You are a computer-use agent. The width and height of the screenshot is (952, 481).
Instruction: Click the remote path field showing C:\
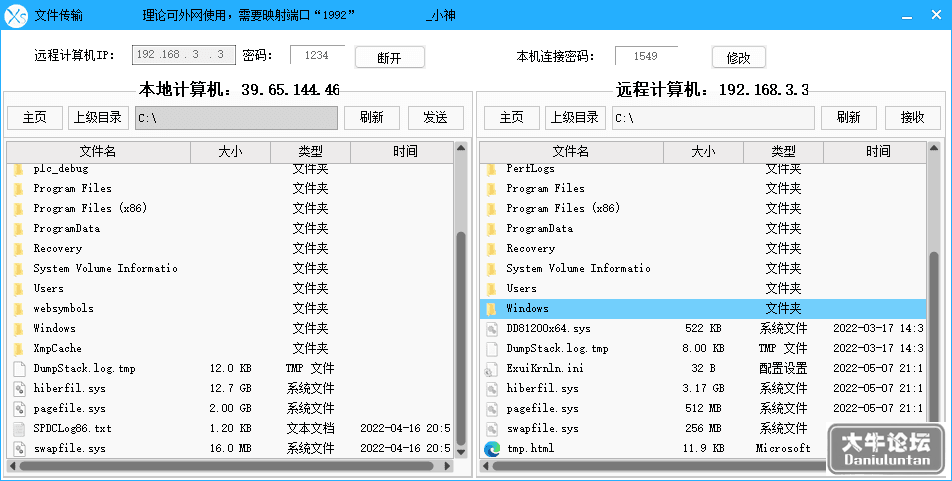click(x=713, y=118)
